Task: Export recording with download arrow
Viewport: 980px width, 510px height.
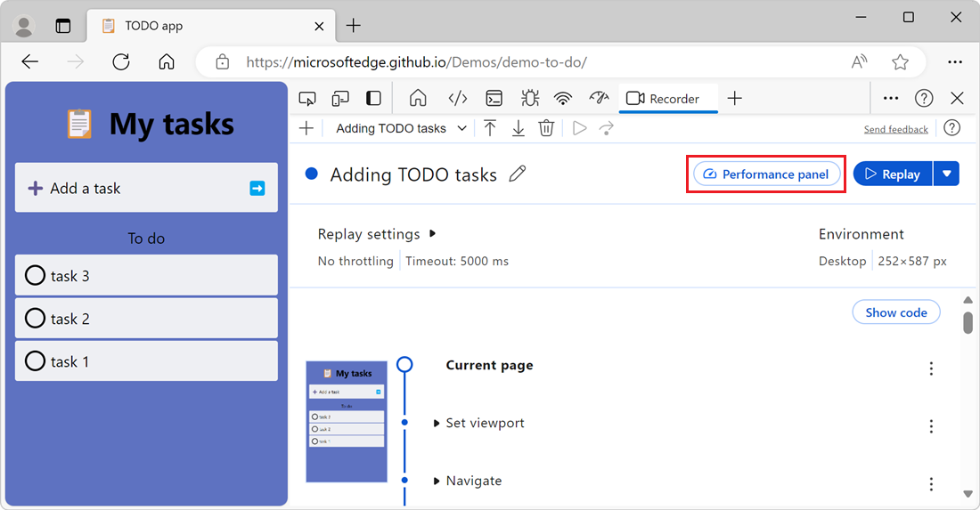Action: 519,128
